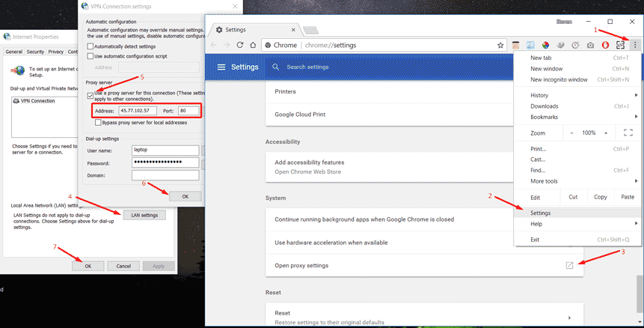644x328 pixels.
Task: Click the Password field in Dial-up settings
Action: pos(165,163)
